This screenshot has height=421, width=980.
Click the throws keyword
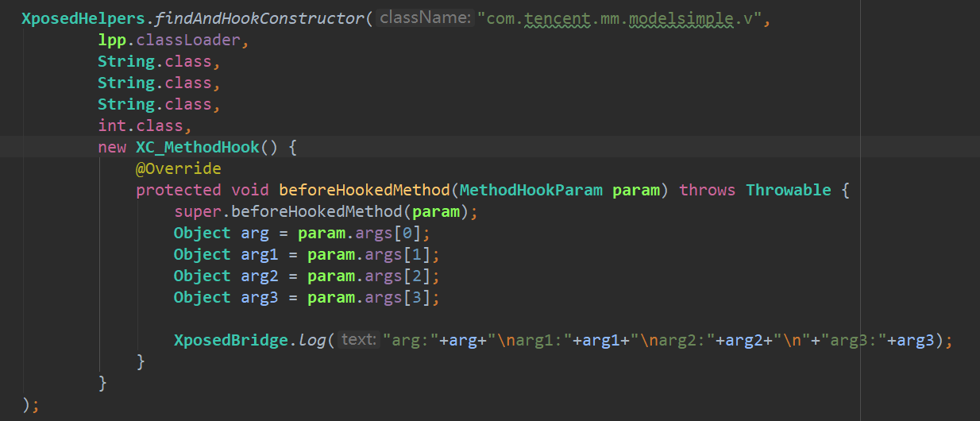click(x=708, y=190)
